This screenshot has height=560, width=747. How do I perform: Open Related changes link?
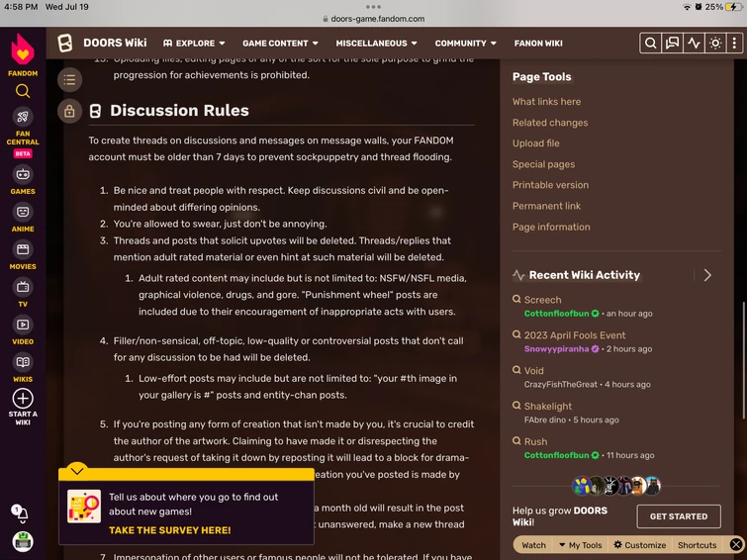click(x=550, y=123)
